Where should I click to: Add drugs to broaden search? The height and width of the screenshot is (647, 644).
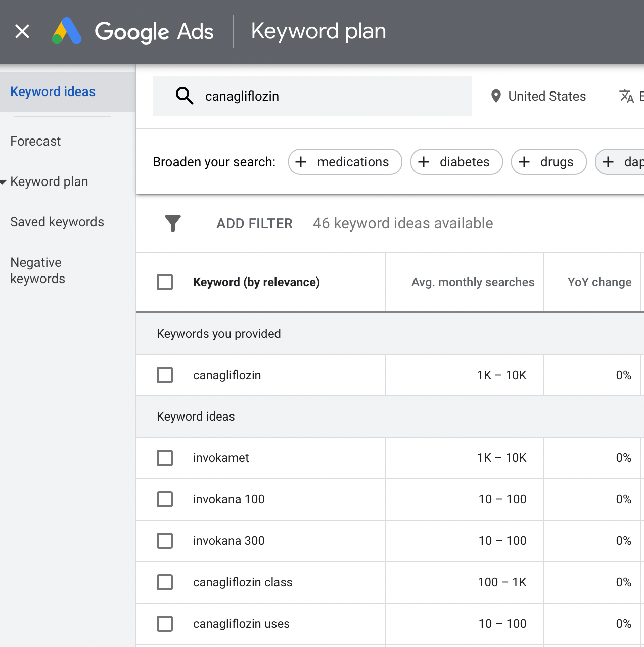pyautogui.click(x=549, y=162)
